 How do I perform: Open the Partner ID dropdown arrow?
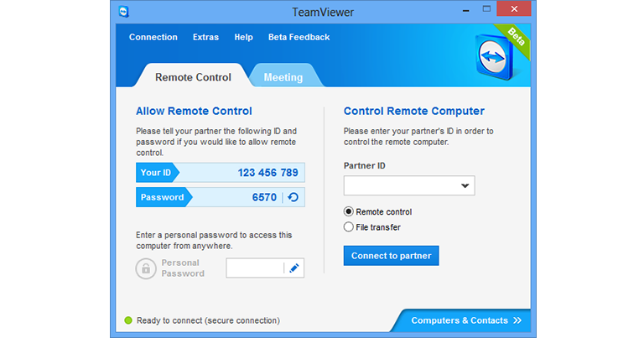coord(465,185)
